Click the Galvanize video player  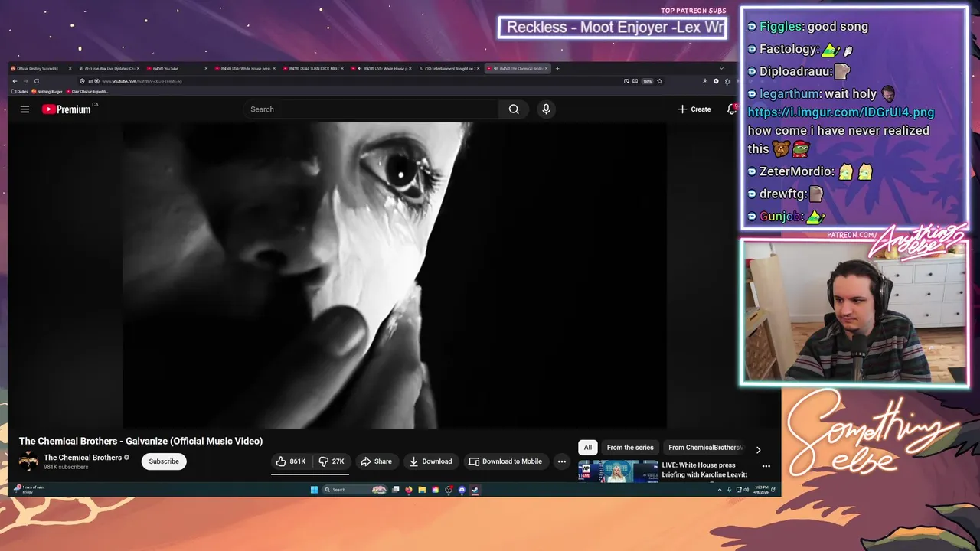394,275
